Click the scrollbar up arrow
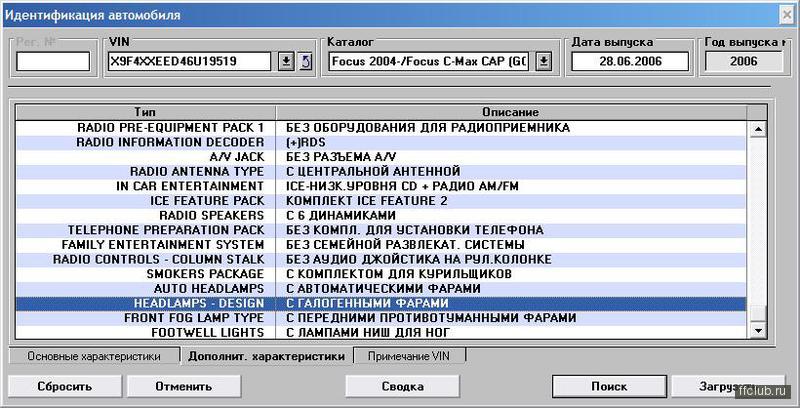This screenshot has height=408, width=800. (x=758, y=130)
